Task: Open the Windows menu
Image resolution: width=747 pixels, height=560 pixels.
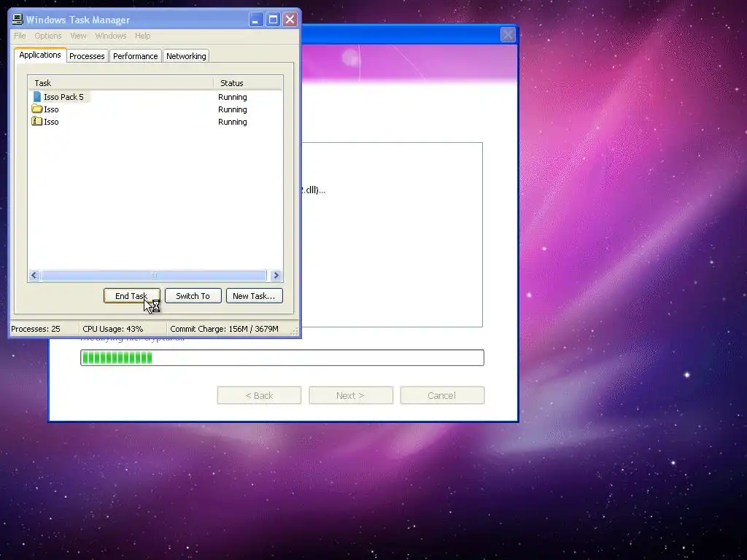Action: [111, 36]
